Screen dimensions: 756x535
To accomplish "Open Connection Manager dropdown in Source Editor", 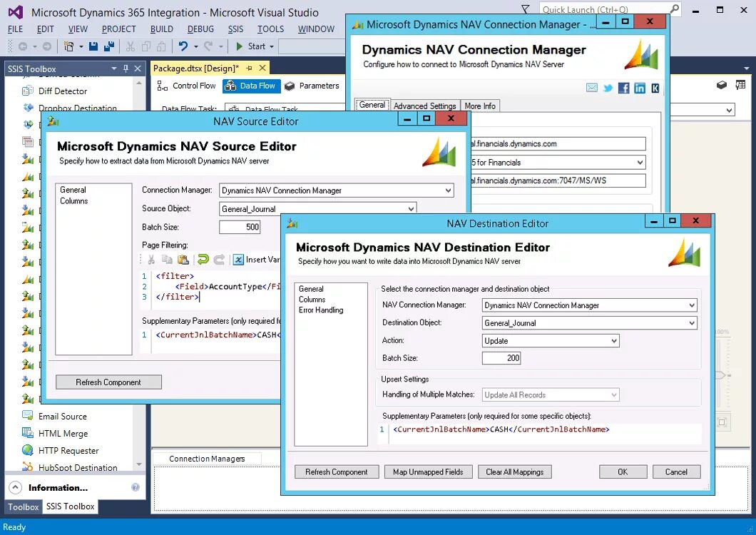I will coord(448,190).
